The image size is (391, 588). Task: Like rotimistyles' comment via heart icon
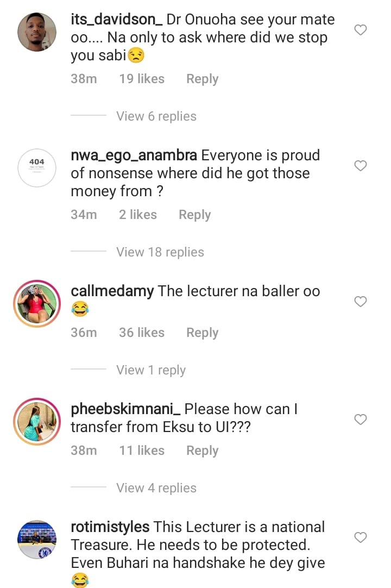(x=361, y=537)
